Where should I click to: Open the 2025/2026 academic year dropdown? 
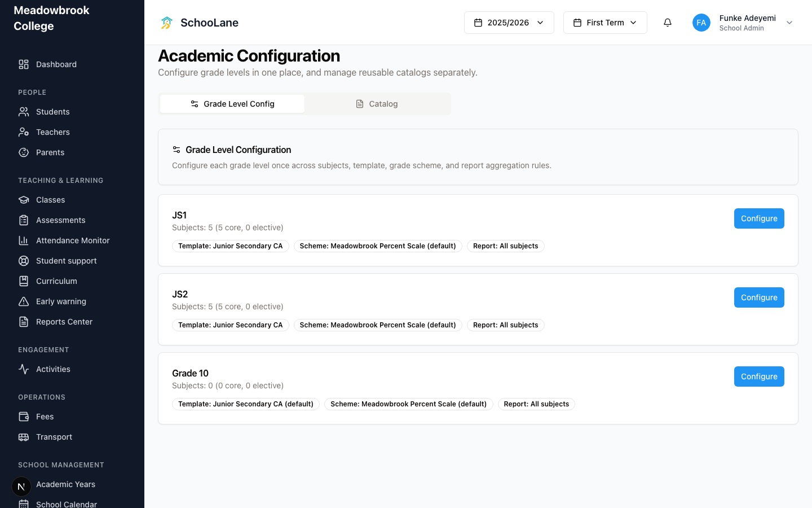click(509, 23)
